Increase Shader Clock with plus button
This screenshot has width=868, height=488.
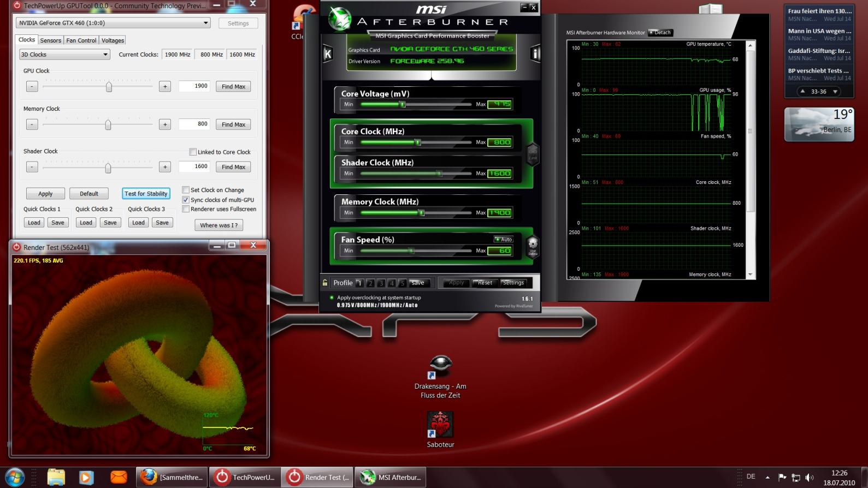[x=165, y=167]
